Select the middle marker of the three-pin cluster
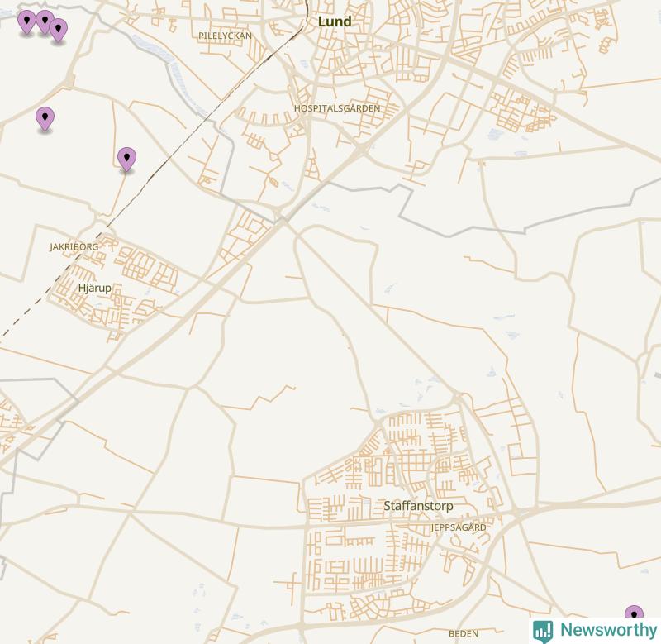This screenshot has height=644, width=661. tap(45, 22)
